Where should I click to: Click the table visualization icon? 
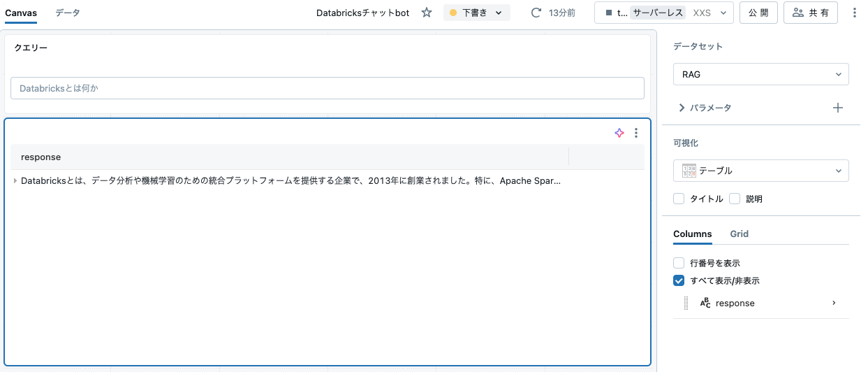coord(689,171)
